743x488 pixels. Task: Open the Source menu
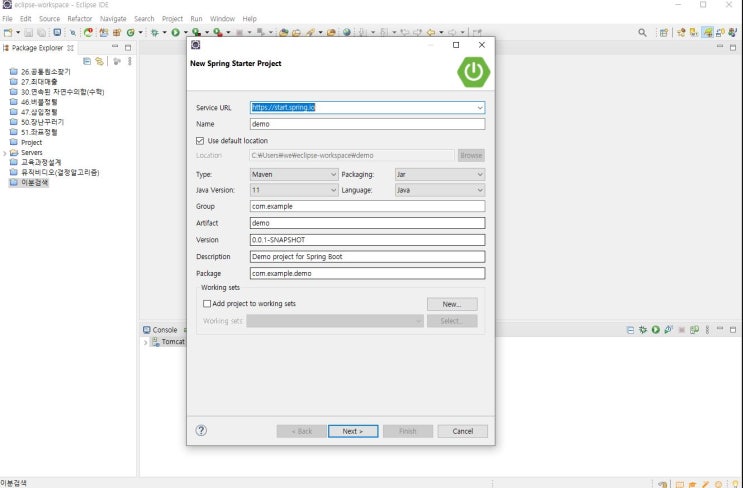49,18
